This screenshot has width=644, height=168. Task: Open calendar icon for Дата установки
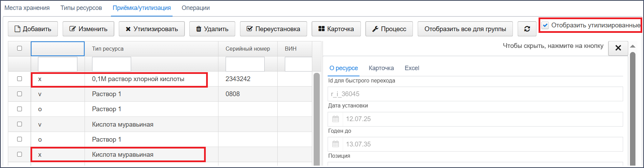[x=336, y=119]
